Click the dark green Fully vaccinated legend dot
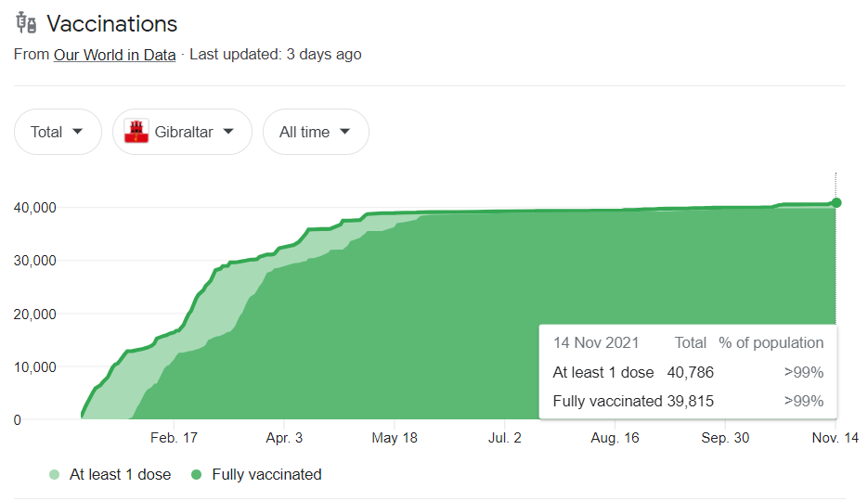The width and height of the screenshot is (868, 501). pyautogui.click(x=197, y=475)
